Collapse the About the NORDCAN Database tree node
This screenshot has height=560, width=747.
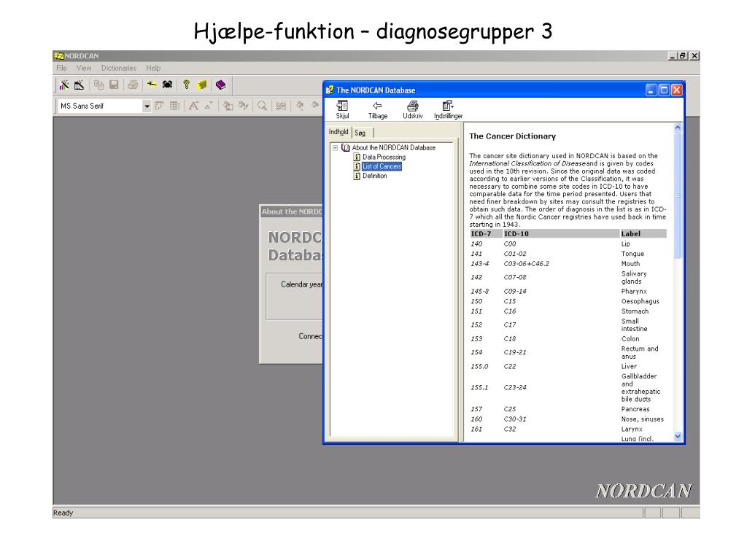tap(336, 147)
